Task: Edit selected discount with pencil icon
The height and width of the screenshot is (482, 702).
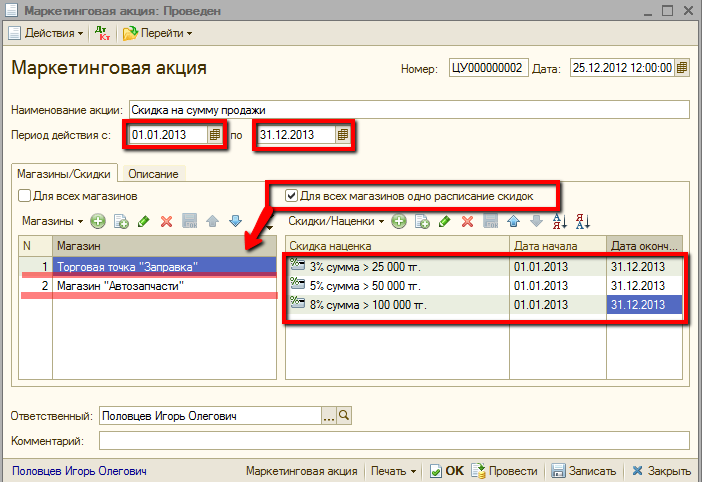Action: [444, 220]
